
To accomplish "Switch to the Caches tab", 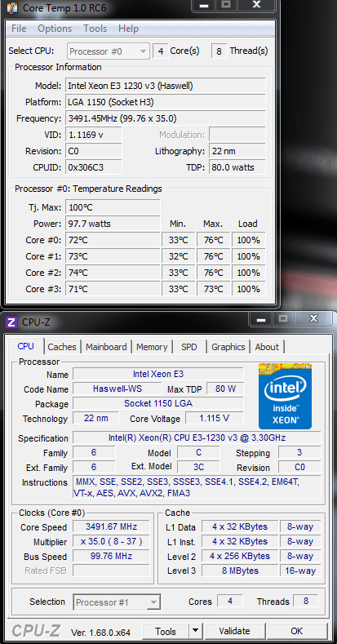I will [x=62, y=347].
